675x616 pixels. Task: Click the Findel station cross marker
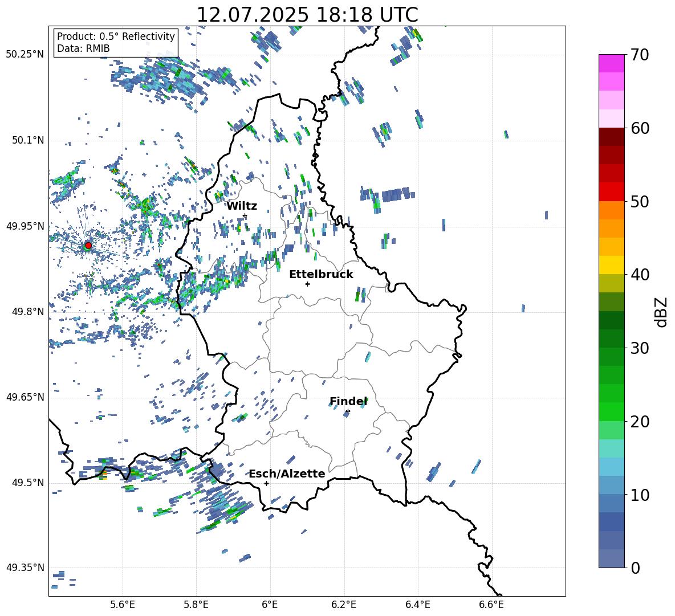(x=348, y=411)
